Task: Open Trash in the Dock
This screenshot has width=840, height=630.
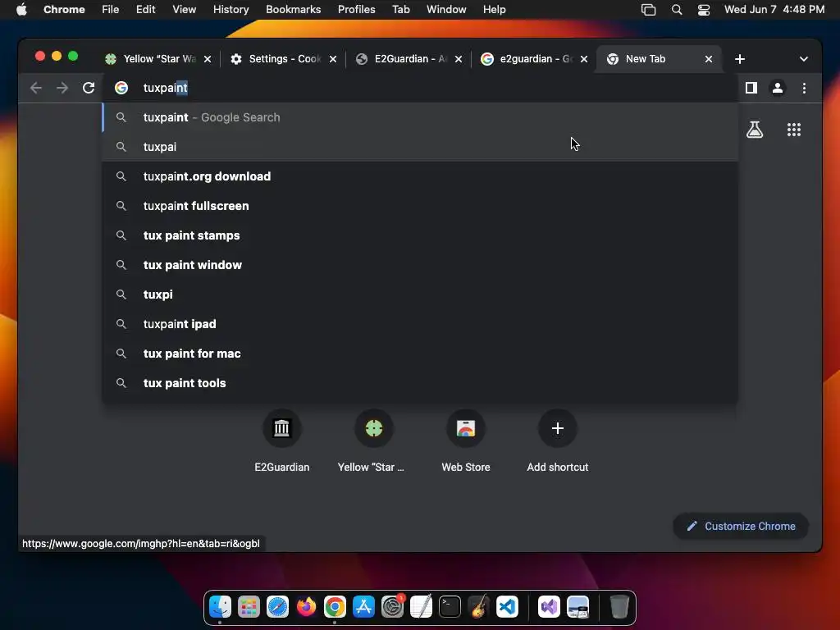Action: (619, 607)
